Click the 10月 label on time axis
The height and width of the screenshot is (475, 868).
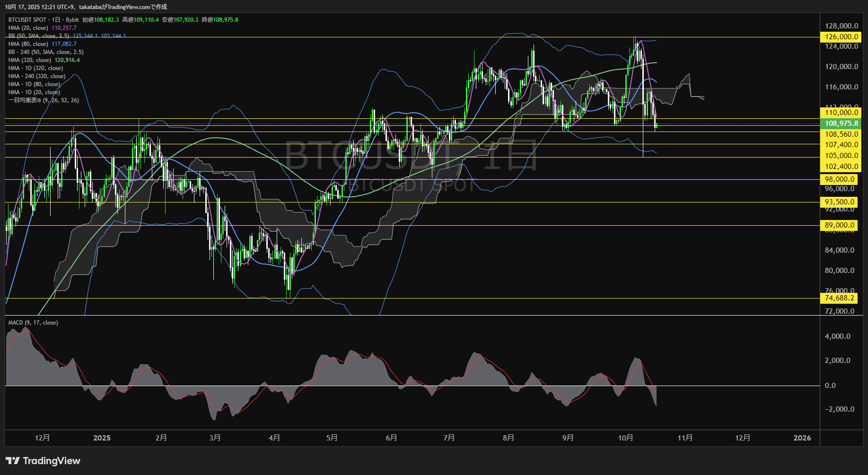[625, 438]
